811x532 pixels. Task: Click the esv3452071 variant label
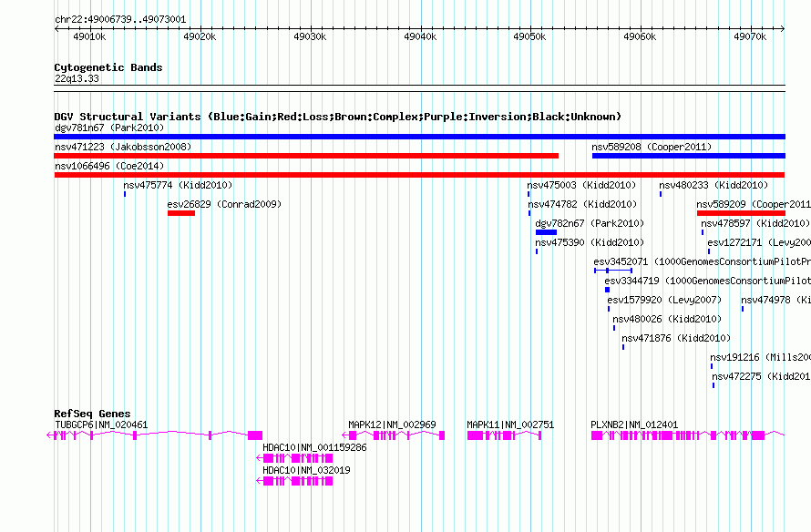point(702,261)
